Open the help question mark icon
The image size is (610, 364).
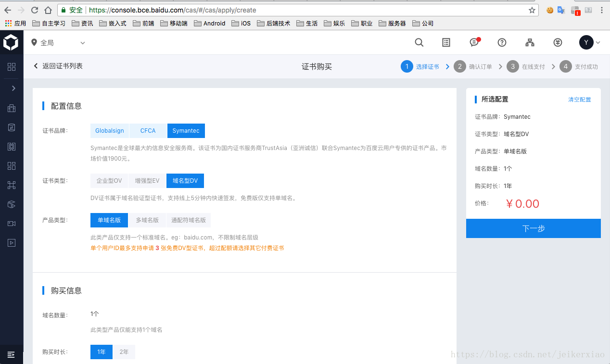point(502,43)
